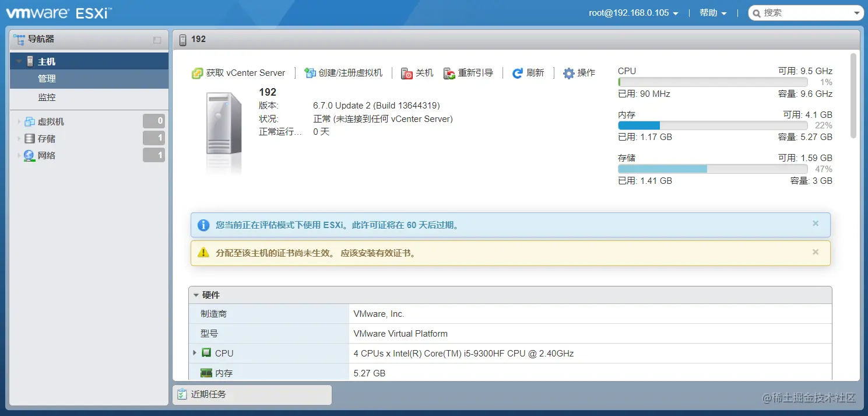The image size is (868, 416).
Task: Collapse the 硬件 hardware section
Action: 196,295
